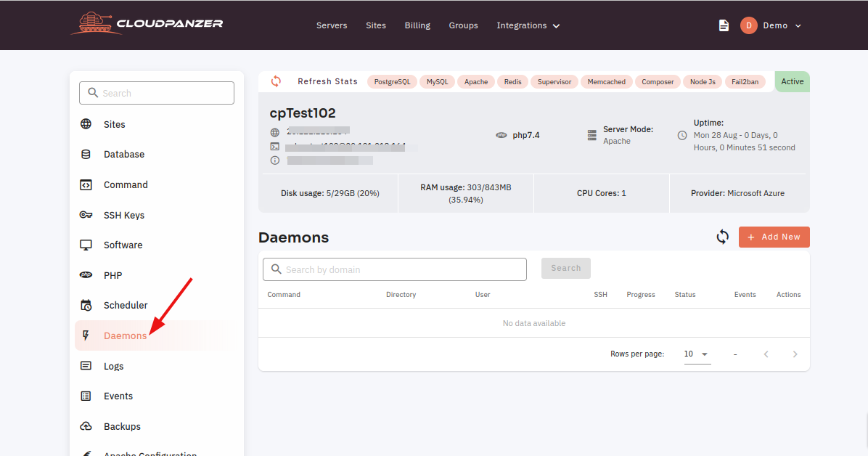The image size is (868, 456).
Task: Click the User column header
Action: pyautogui.click(x=483, y=295)
